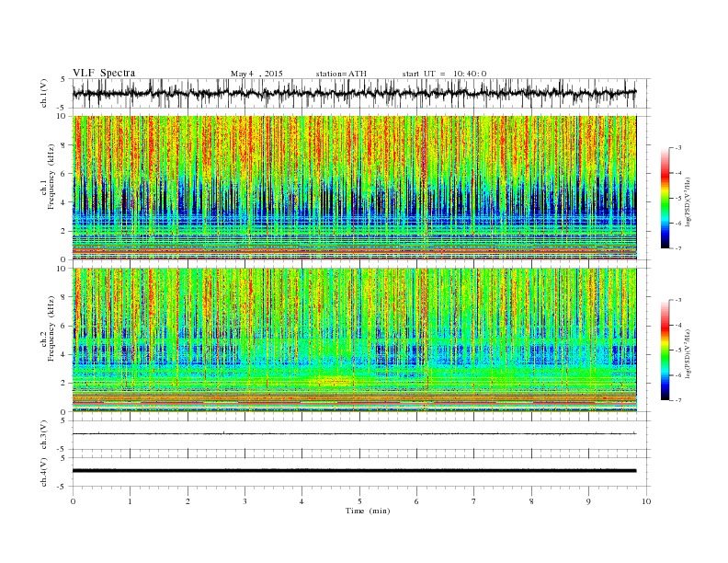This screenshot has width=728, height=563.
Task: Click the ch.3(V) axis label
Action: pos(44,435)
